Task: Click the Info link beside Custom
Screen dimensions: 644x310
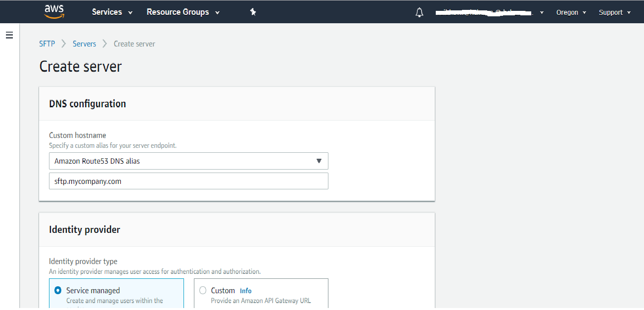Action: [245, 291]
